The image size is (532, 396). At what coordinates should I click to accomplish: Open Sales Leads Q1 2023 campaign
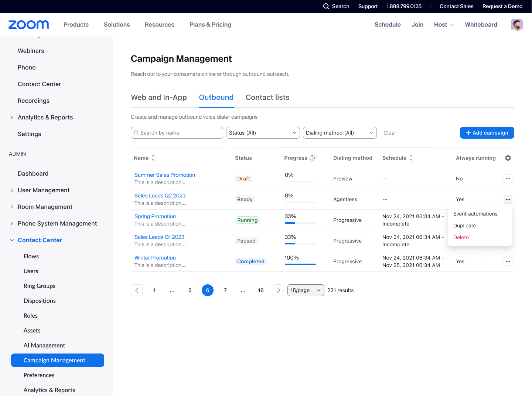(159, 237)
